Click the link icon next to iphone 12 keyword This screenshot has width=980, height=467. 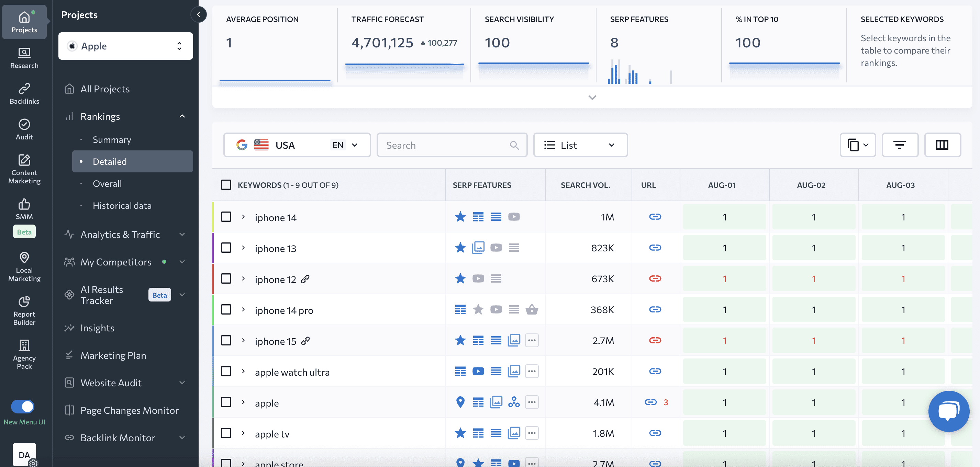click(305, 279)
